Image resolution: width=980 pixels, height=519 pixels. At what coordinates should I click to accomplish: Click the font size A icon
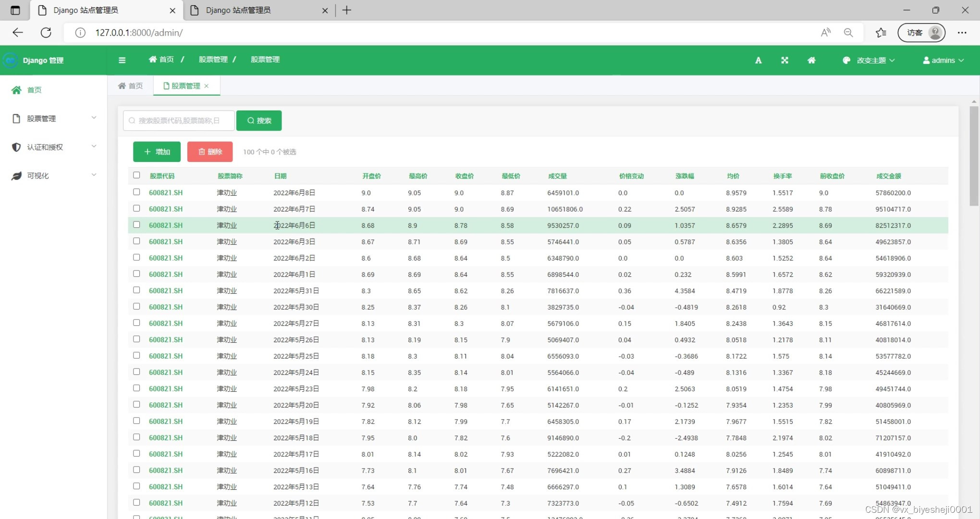pos(758,61)
